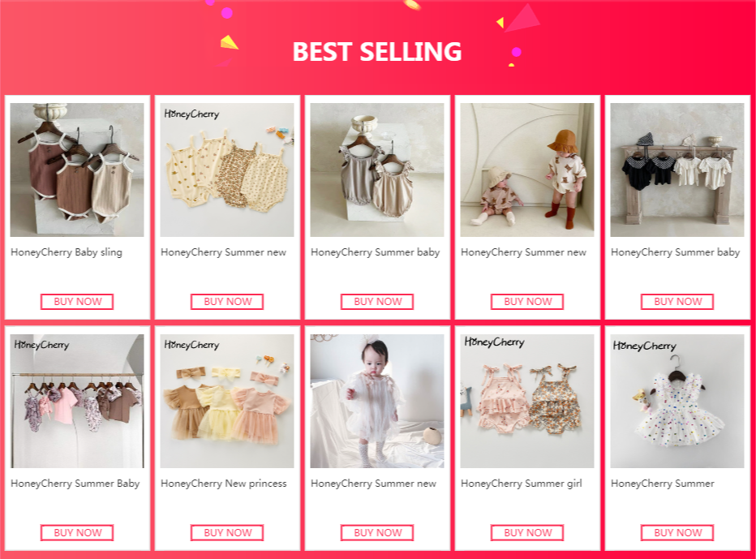
Task: View the two toddlers in bear outfits photo
Action: pyautogui.click(x=527, y=170)
